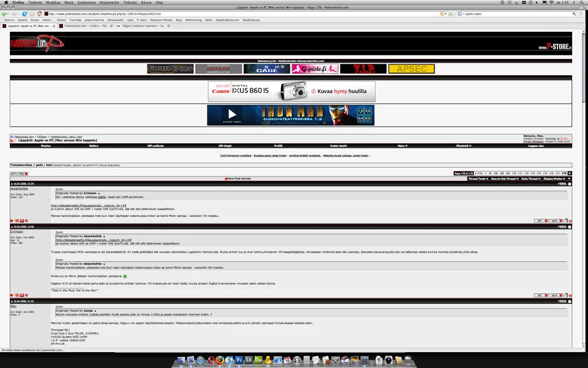Click the browser Reload button

pyautogui.click(x=25, y=14)
